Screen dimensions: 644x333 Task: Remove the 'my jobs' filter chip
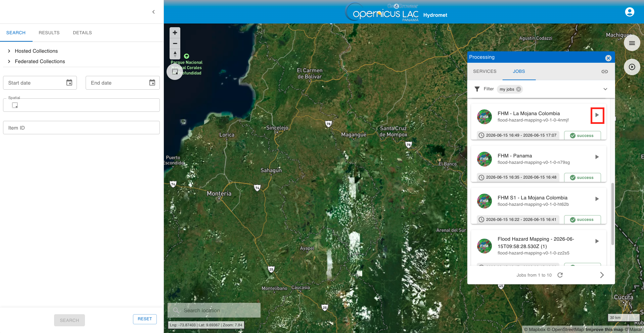tap(519, 89)
